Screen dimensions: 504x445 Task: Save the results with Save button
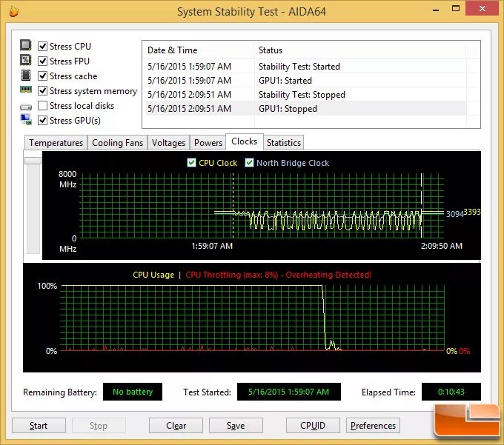pyautogui.click(x=236, y=426)
